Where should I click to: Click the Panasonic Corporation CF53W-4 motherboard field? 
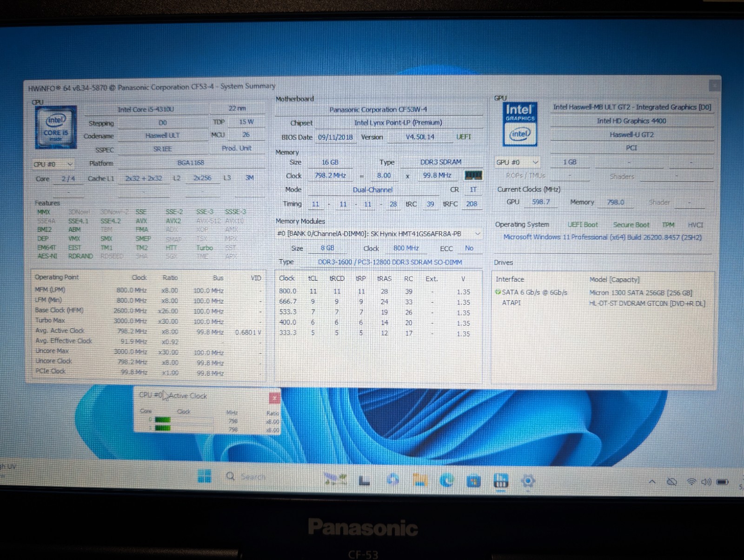tap(378, 110)
